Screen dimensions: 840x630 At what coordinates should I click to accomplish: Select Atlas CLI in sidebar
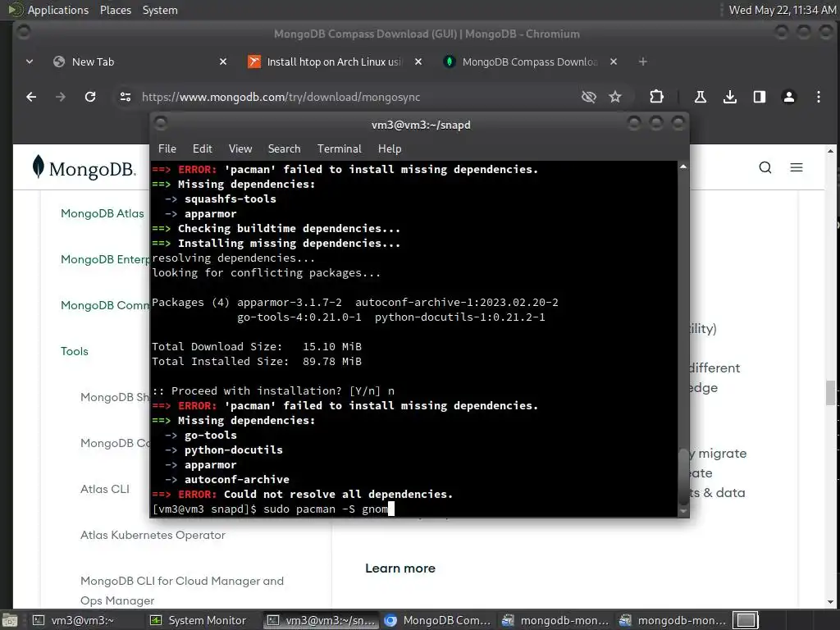pyautogui.click(x=105, y=489)
